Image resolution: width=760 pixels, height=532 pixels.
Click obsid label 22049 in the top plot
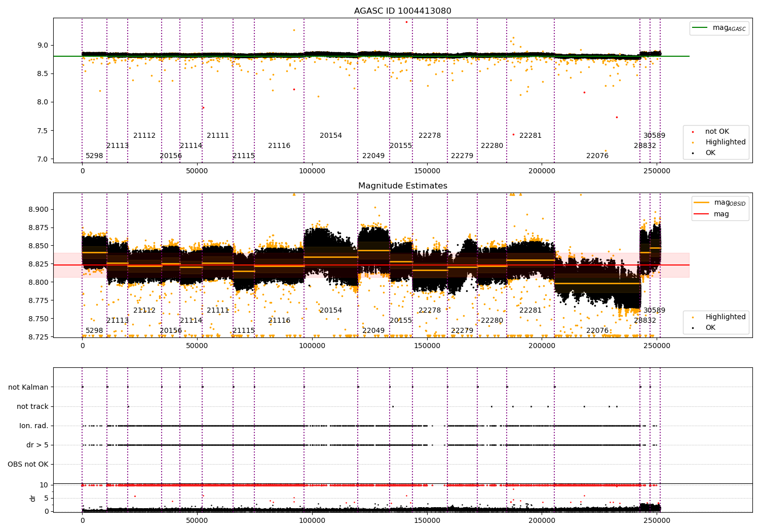(373, 156)
